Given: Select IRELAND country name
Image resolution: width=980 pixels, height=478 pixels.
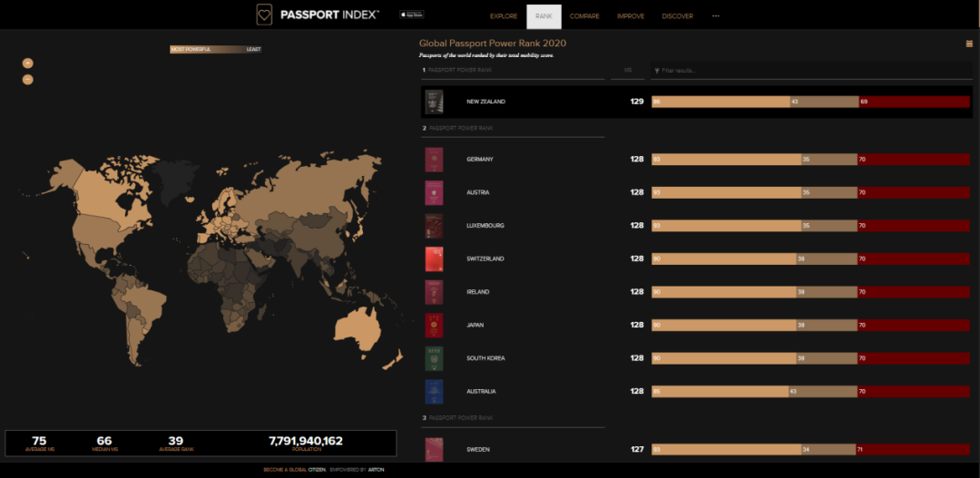Looking at the screenshot, I should (478, 292).
